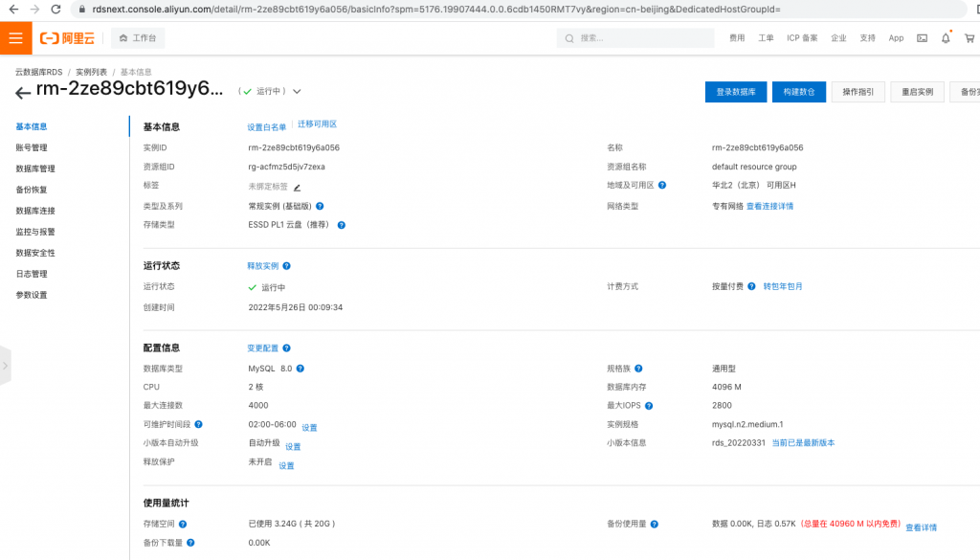980x560 pixels.
Task: Show help next to 变更配置
Action: (x=286, y=348)
